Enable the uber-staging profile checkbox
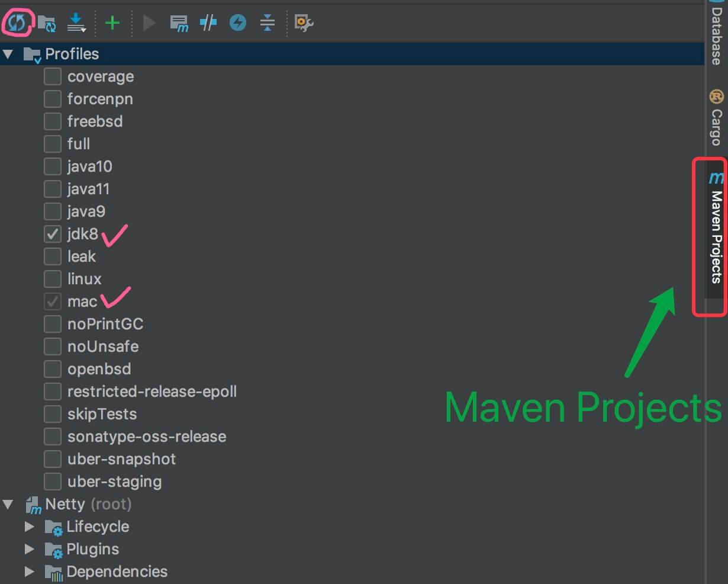728x584 pixels. pyautogui.click(x=53, y=482)
